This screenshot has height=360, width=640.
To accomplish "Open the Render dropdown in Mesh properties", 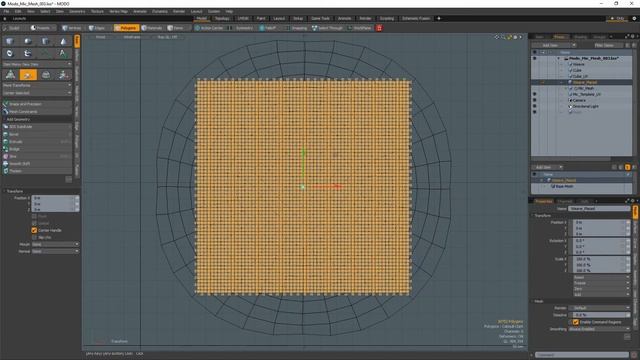I will (600, 308).
